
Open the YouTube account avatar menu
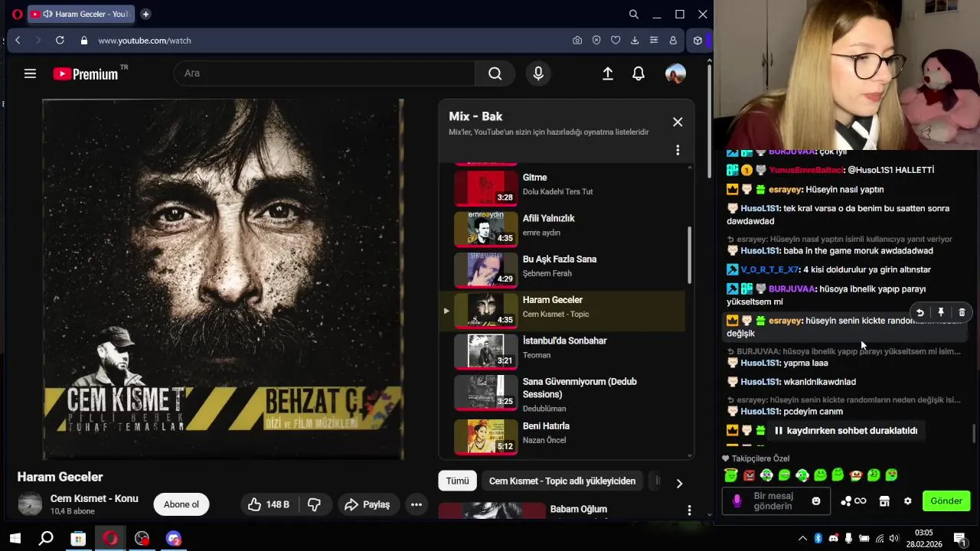pos(675,73)
